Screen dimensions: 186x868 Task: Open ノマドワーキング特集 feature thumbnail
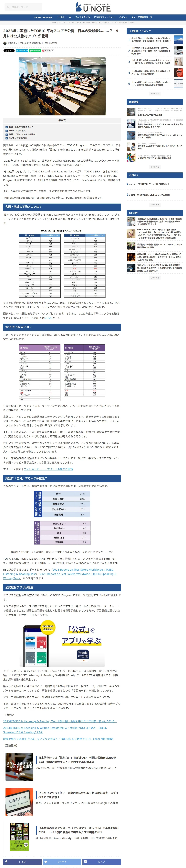(131, 146)
